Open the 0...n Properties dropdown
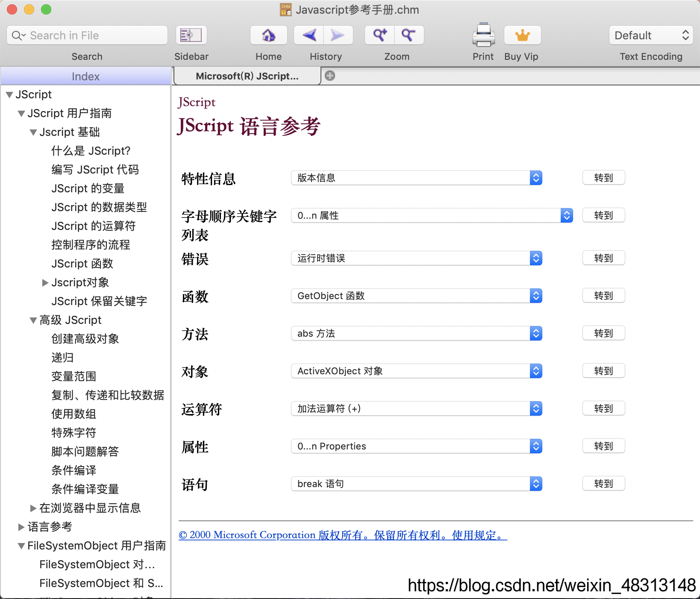 pyautogui.click(x=417, y=446)
